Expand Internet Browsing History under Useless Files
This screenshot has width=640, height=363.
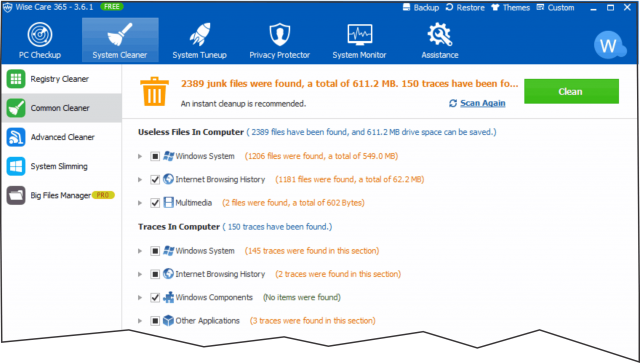[140, 180]
